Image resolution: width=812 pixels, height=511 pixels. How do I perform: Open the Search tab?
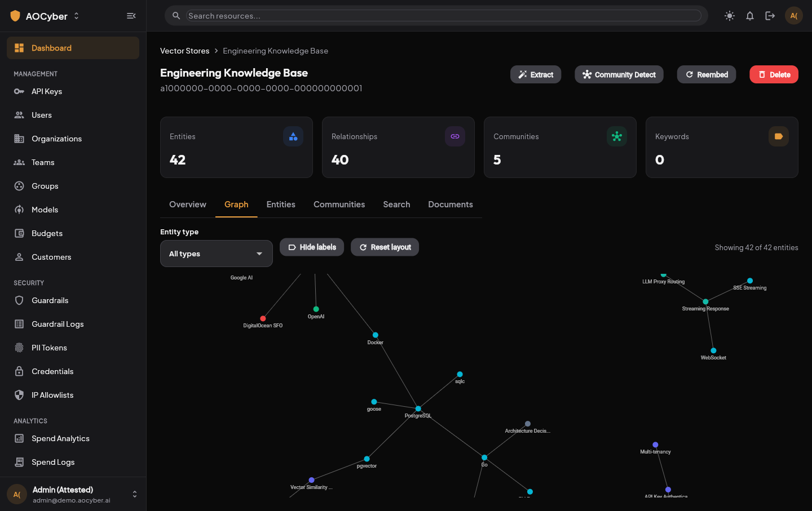(397, 205)
